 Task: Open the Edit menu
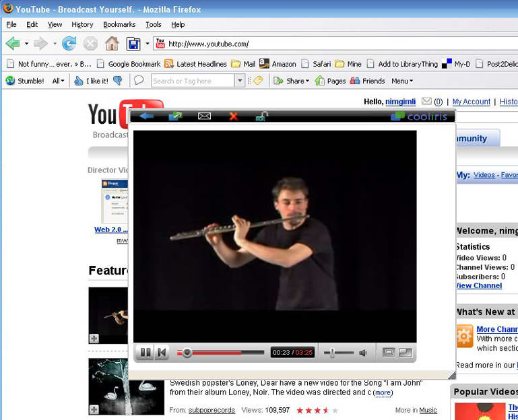pos(32,24)
